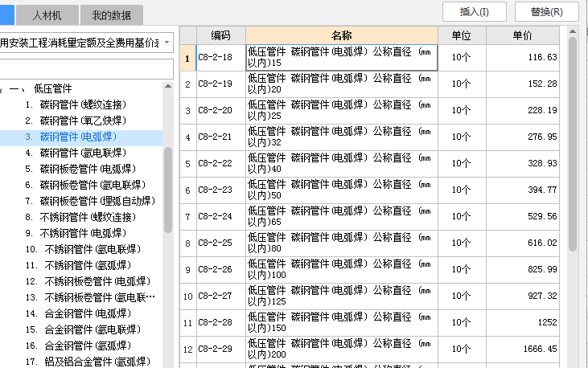This screenshot has height=368, width=588.
Task: Select 1. 碳钢管件(螺纹连接)
Action: pos(76,104)
